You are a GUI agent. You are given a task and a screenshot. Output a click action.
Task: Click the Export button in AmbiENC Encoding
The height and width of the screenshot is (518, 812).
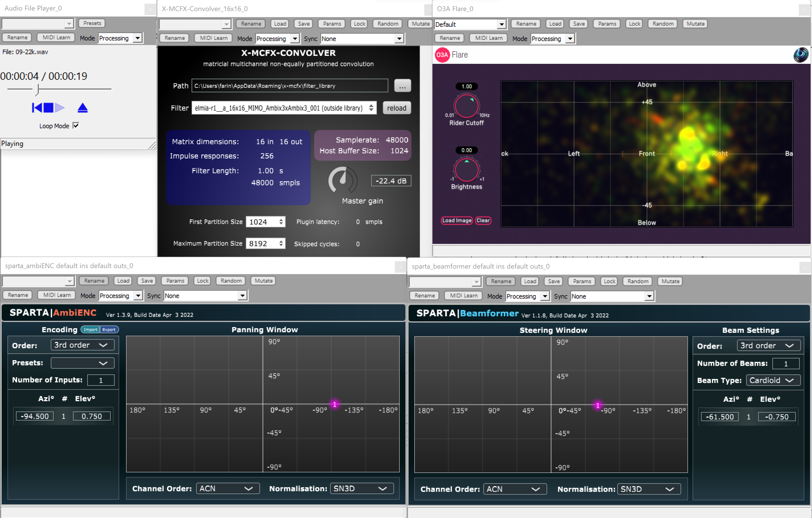109,330
